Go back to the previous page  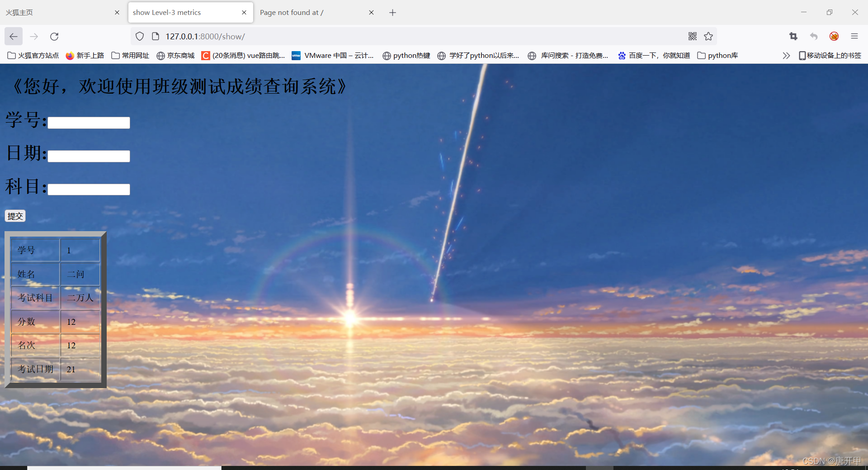14,37
